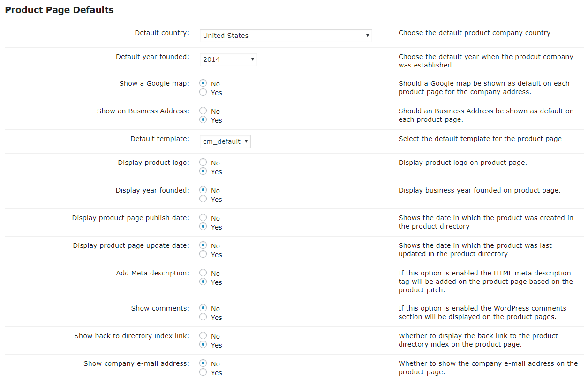Expand the Default year founded dropdown
The width and height of the screenshot is (588, 378).
228,59
